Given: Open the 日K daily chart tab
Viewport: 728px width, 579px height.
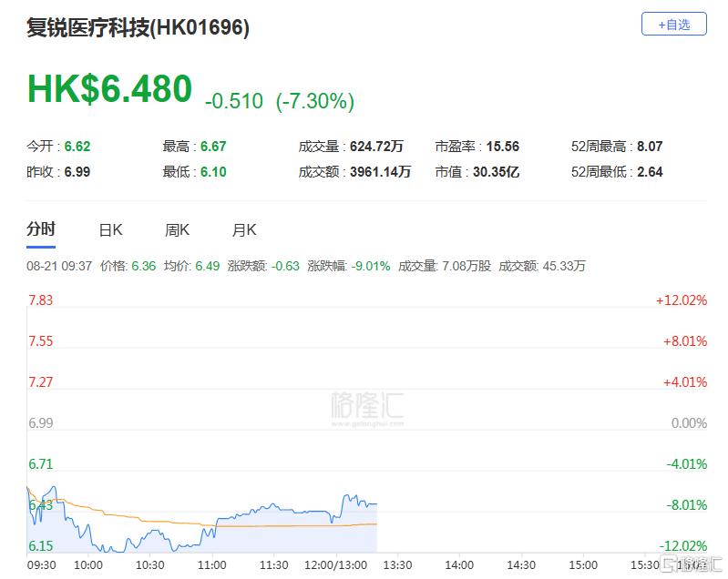Looking at the screenshot, I should tap(110, 230).
